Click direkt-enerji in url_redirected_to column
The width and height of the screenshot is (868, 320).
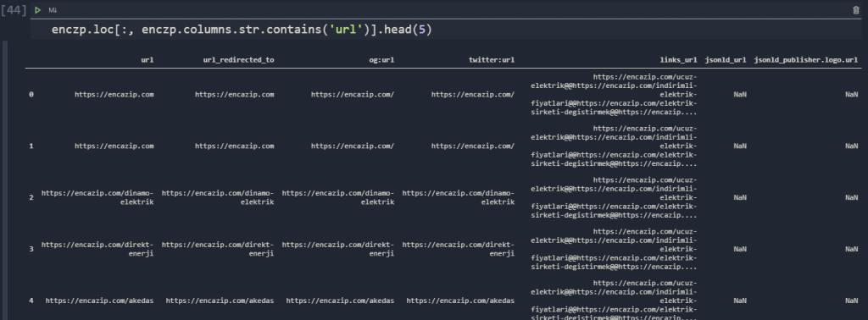click(x=218, y=249)
